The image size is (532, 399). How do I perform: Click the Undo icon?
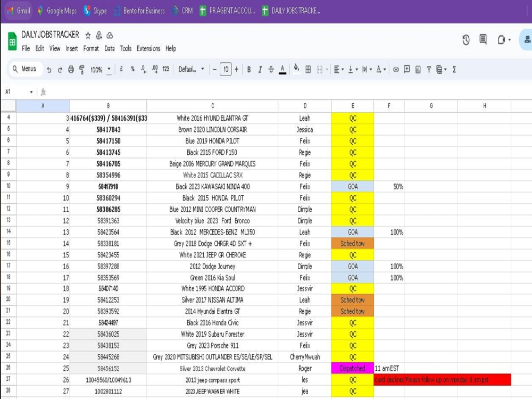[49, 70]
